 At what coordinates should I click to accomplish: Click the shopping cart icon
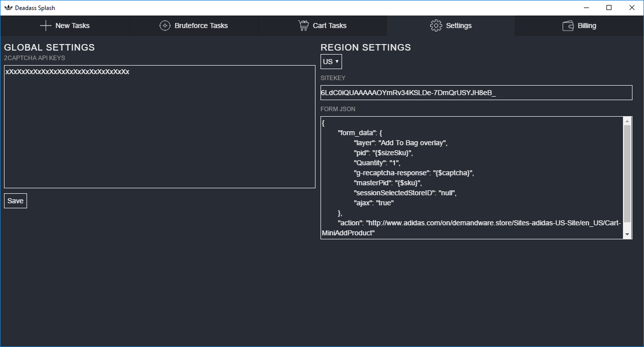tap(303, 26)
